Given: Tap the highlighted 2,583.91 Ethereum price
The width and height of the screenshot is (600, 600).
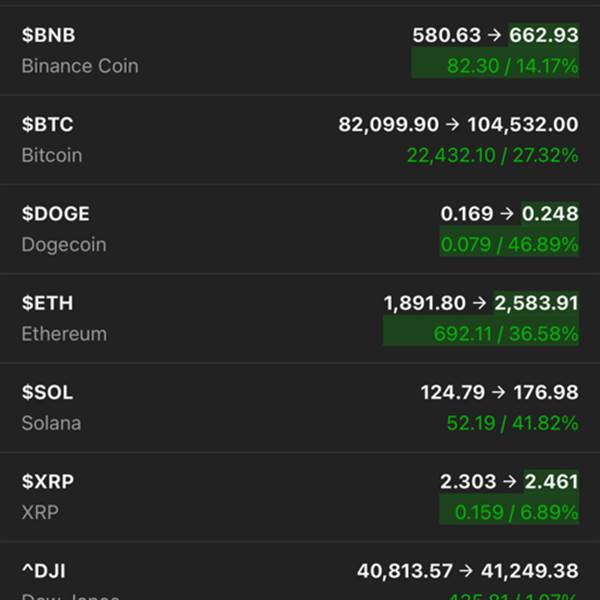Looking at the screenshot, I should click(x=536, y=303).
